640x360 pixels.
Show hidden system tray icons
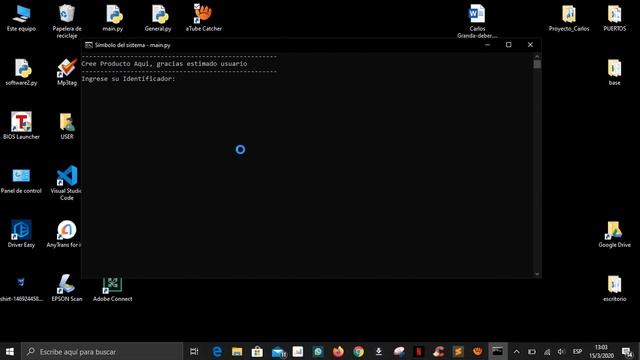(516, 351)
